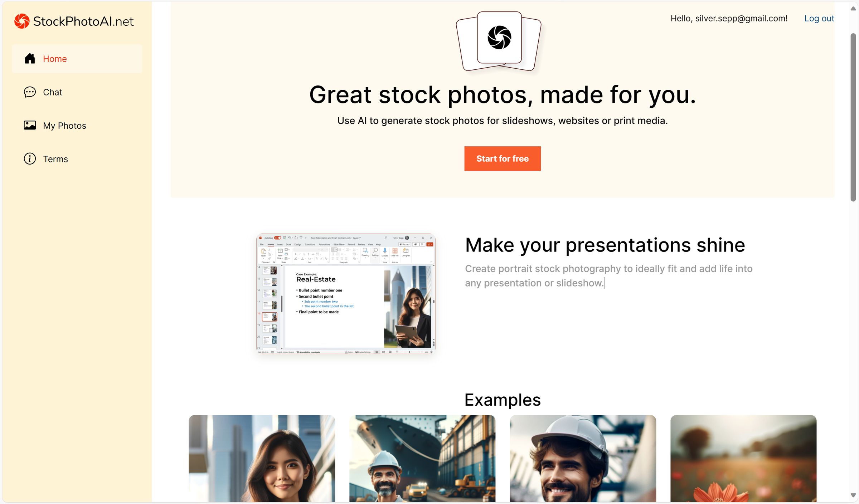Screen dimensions: 859x504
Task: Open Chat using the speech bubble icon
Action: 30,92
